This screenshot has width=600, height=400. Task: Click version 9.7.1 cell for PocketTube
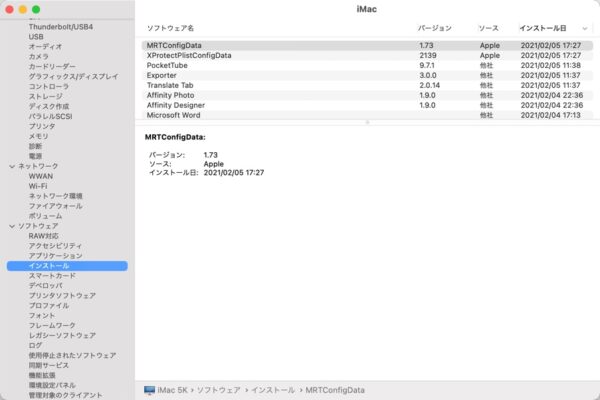(427, 65)
